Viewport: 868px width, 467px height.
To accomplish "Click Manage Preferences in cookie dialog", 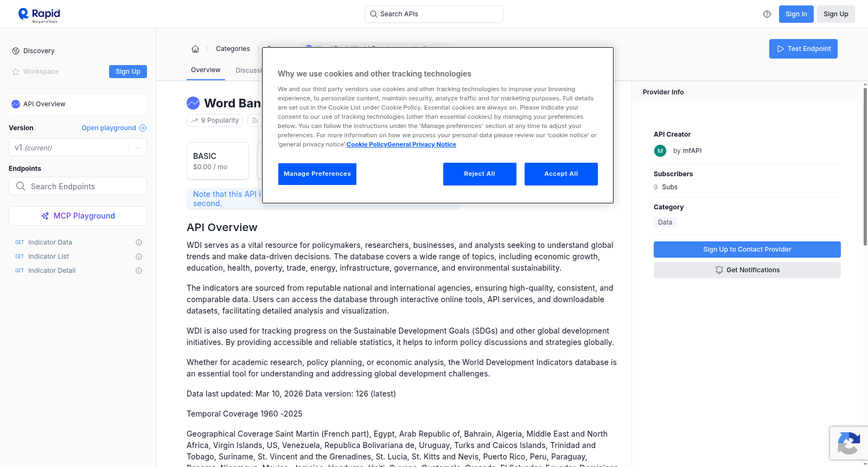I will pyautogui.click(x=317, y=174).
